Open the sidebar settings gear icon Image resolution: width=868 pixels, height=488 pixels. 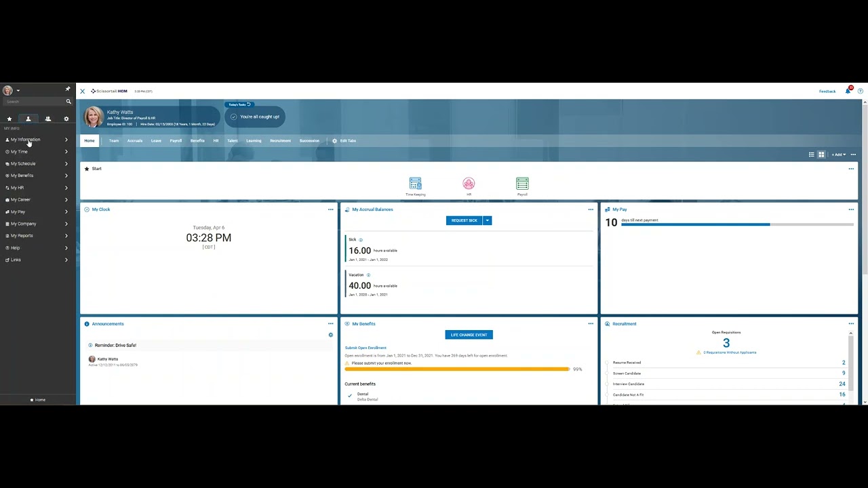point(66,119)
